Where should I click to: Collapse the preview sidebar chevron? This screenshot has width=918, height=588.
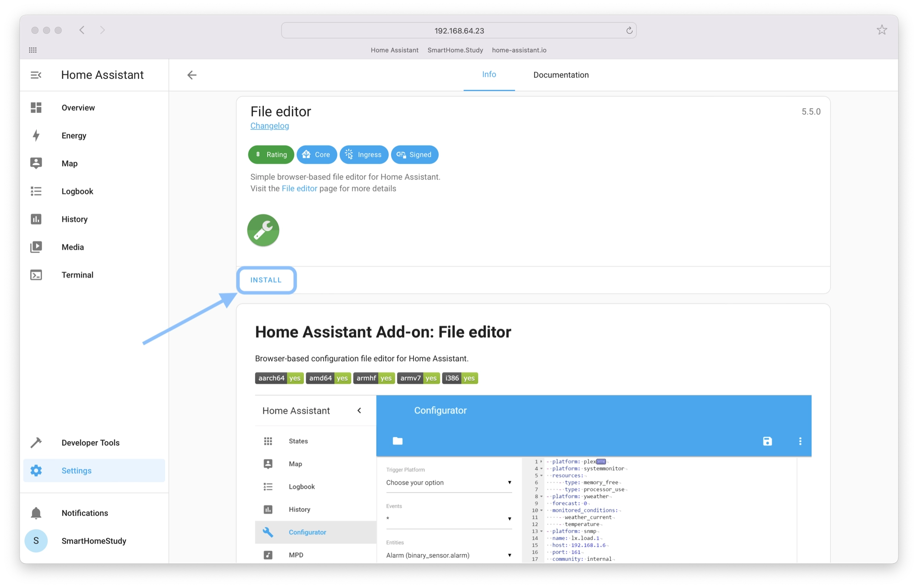coord(359,411)
